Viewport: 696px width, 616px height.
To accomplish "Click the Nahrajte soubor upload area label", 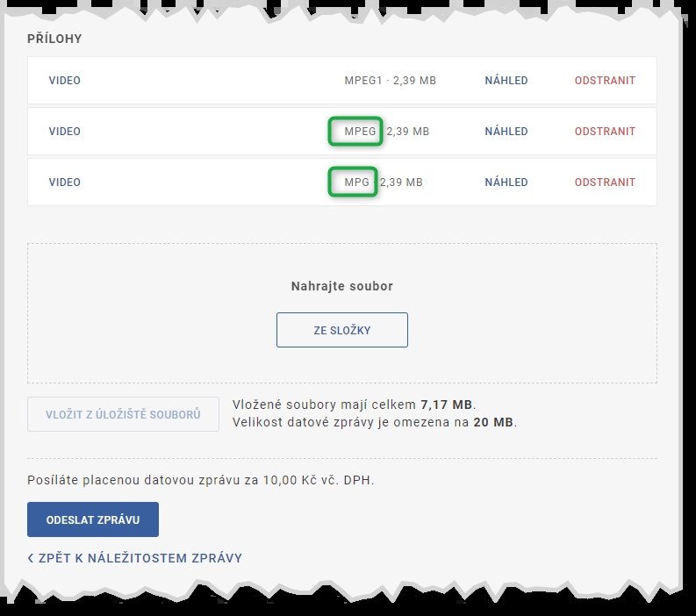I will 342,286.
